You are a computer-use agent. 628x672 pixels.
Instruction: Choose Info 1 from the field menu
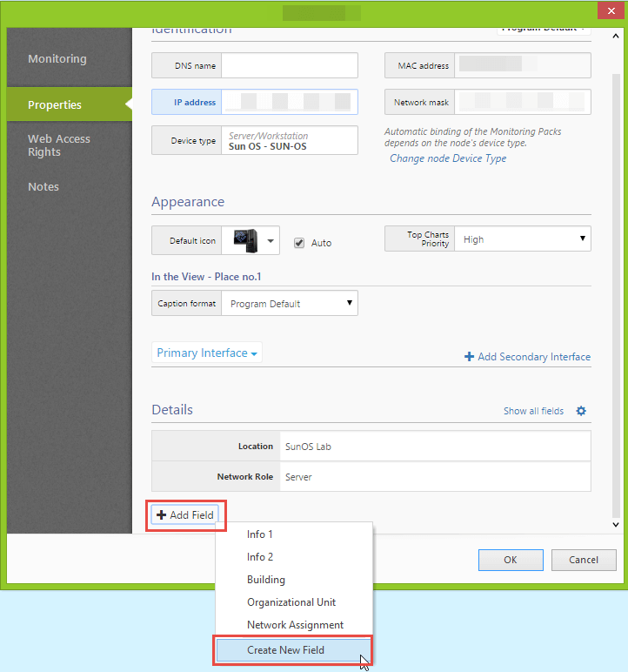pyautogui.click(x=260, y=534)
